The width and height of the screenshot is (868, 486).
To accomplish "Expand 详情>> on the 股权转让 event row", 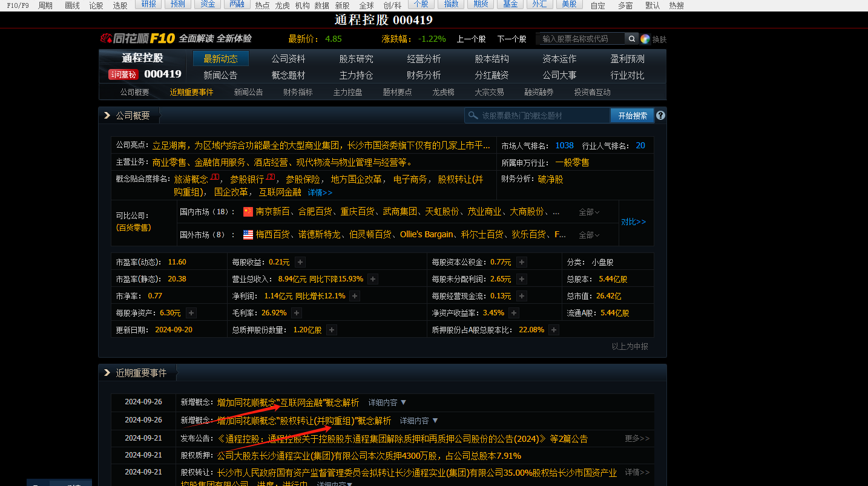I will point(637,472).
